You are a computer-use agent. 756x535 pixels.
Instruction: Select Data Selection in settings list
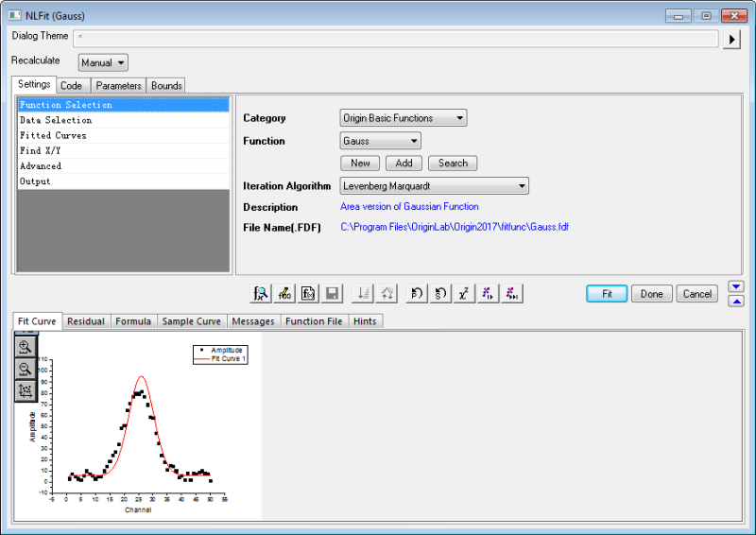pyautogui.click(x=57, y=120)
